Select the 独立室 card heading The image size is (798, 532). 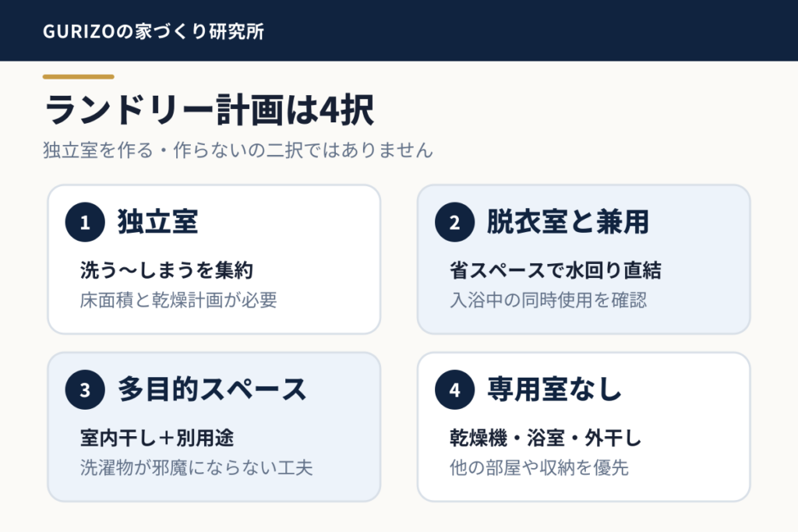157,222
